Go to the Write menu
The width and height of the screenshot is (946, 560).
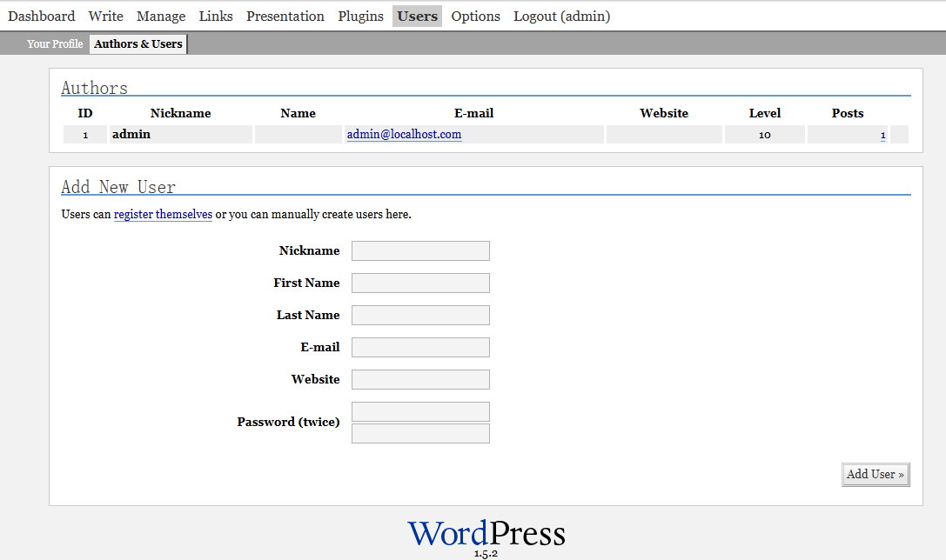coord(105,17)
